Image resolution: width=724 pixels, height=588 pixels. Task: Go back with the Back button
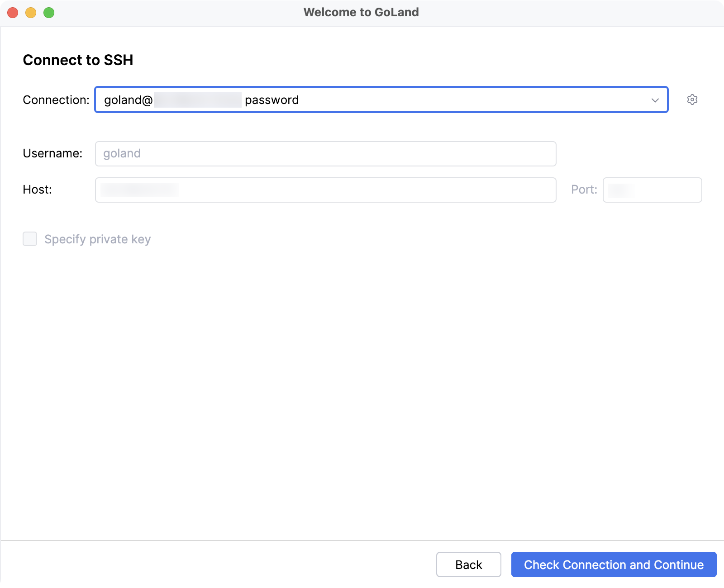coord(468,564)
